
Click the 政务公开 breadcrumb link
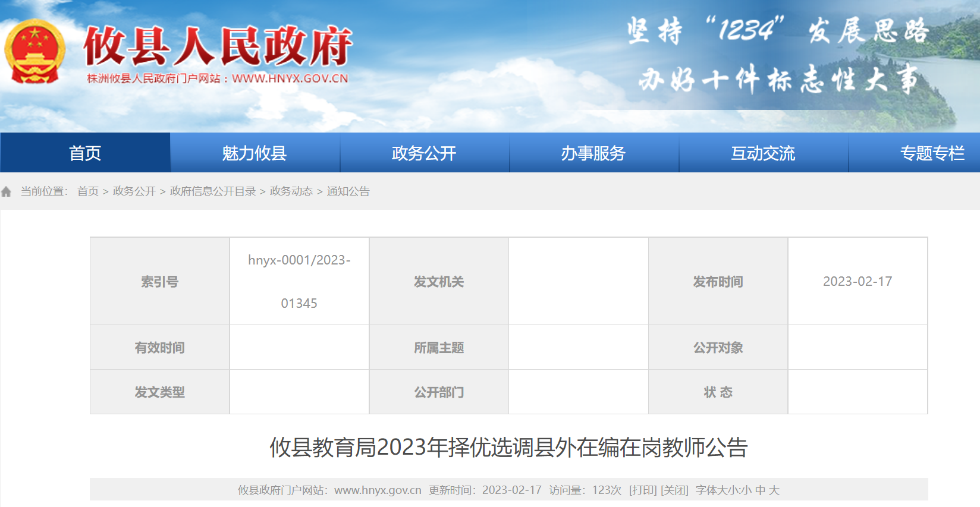click(x=134, y=191)
